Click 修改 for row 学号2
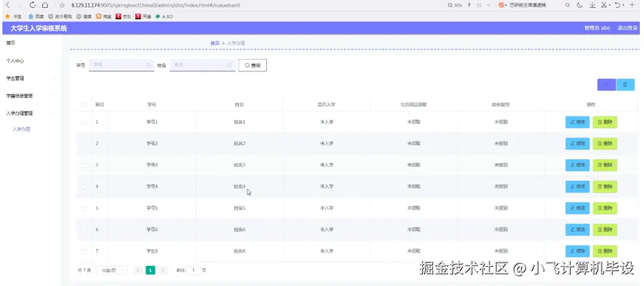 577,144
